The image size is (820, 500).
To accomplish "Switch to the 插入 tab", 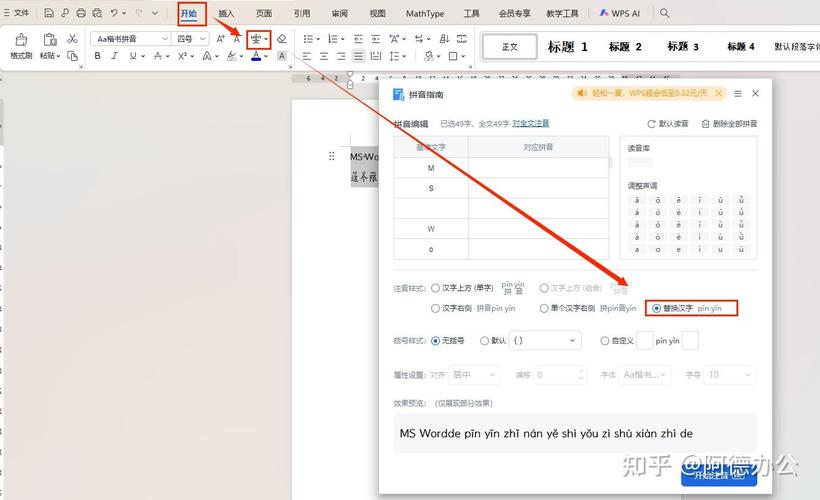I will tap(226, 14).
